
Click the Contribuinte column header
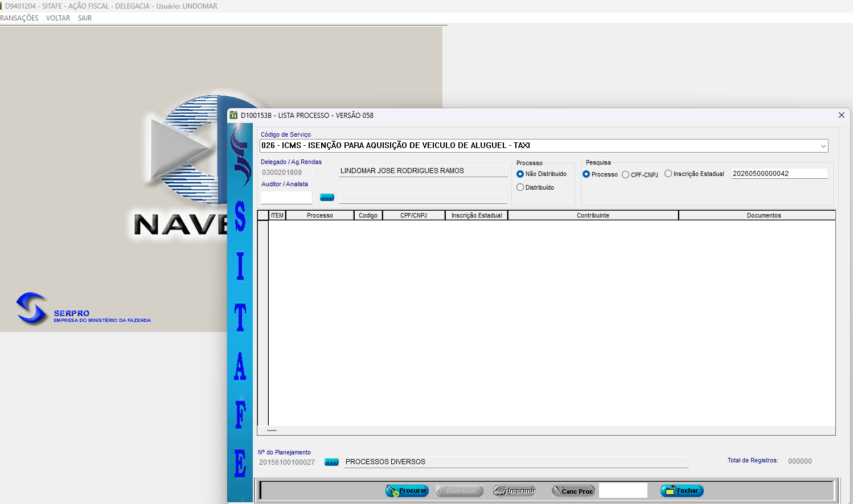point(593,215)
